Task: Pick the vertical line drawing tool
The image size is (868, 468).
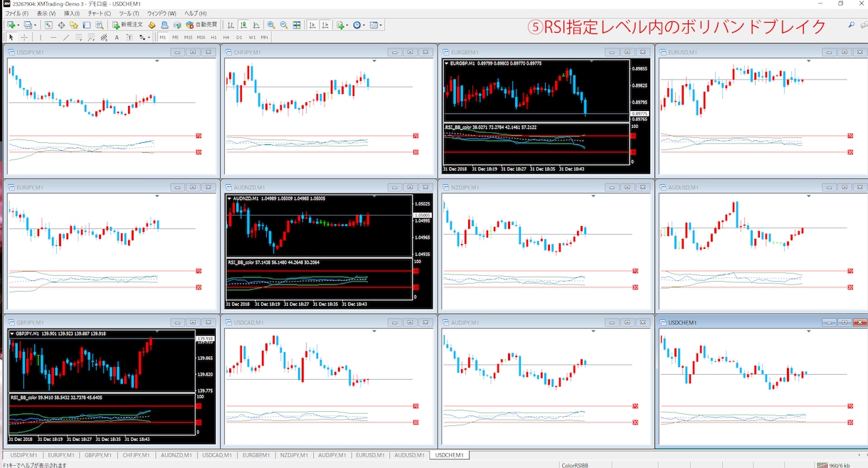Action: (41, 37)
